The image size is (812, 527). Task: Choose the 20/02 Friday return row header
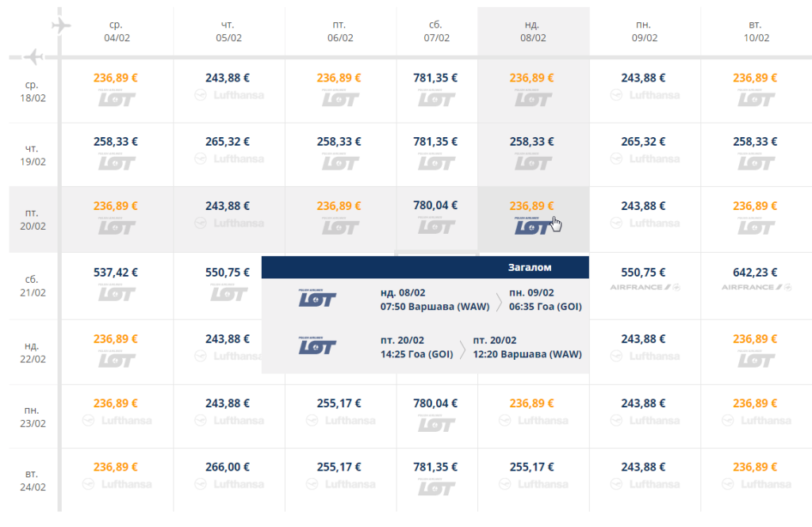33,220
